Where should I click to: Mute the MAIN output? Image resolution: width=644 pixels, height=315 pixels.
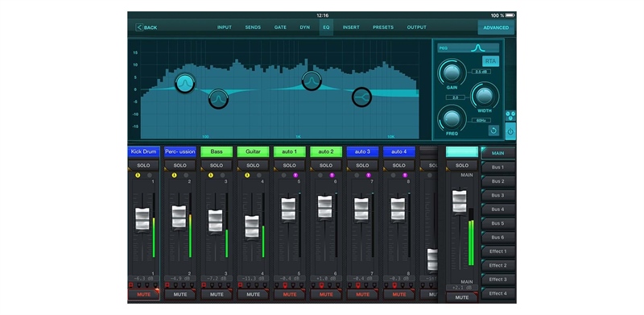tap(462, 297)
